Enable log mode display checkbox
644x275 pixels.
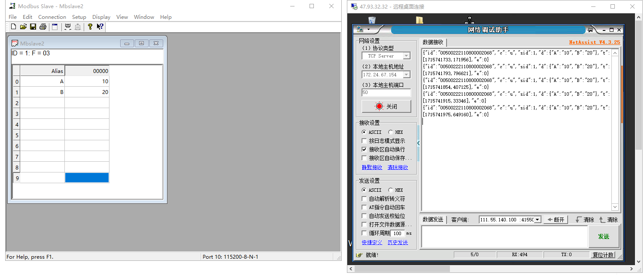tap(365, 141)
